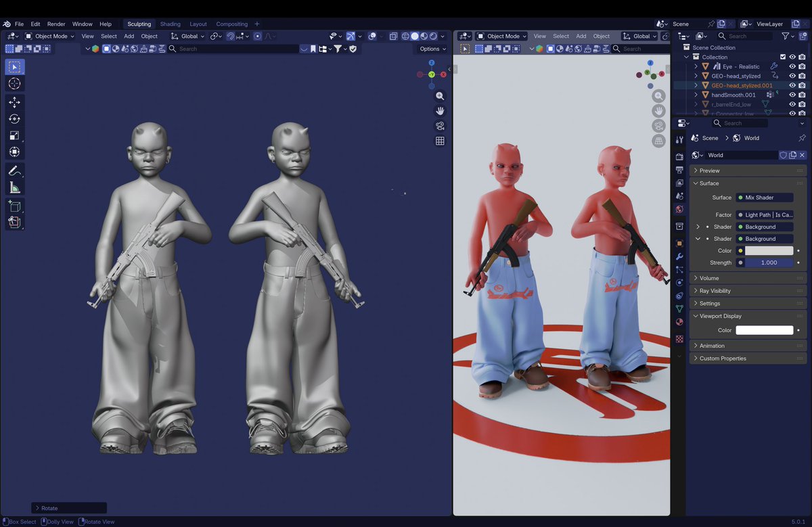Hide handSmooth.001 via eye icon
Image resolution: width=812 pixels, height=527 pixels.
[792, 95]
